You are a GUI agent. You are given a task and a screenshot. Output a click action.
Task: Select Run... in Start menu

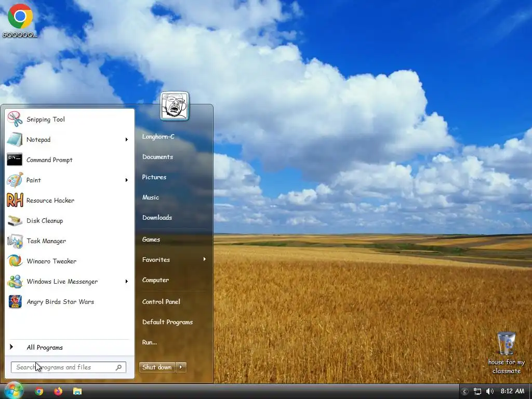[150, 342]
